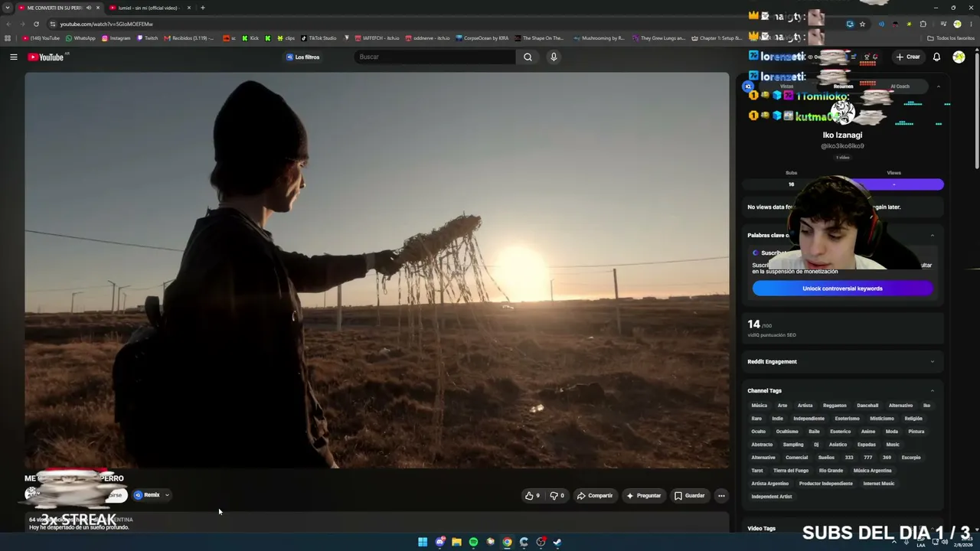
Task: Share the video with Compartir
Action: (x=595, y=495)
